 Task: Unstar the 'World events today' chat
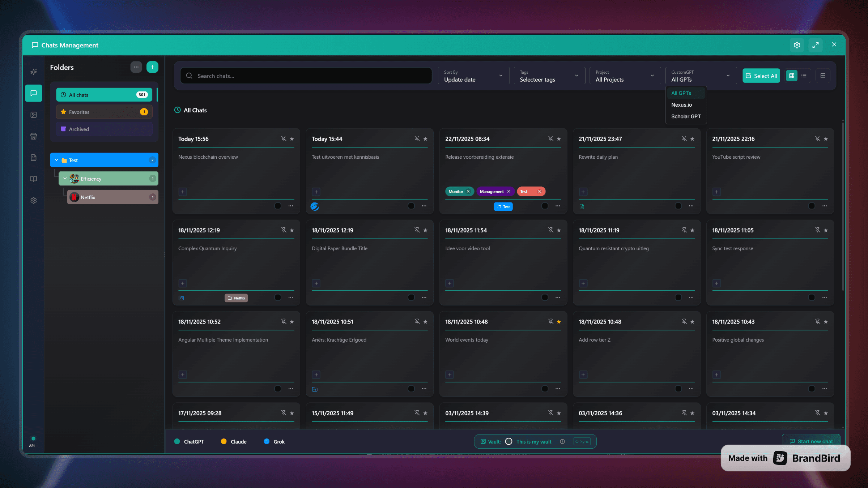558,321
